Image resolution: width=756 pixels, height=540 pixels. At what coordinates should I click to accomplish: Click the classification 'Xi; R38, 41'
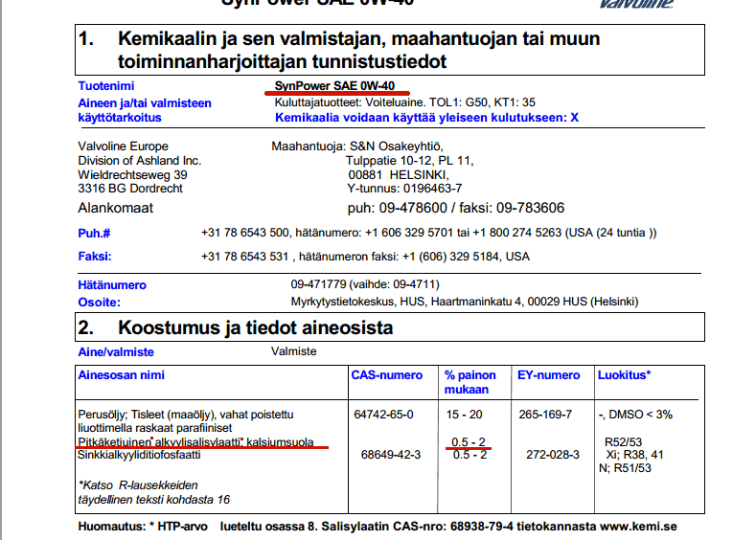[x=634, y=454]
